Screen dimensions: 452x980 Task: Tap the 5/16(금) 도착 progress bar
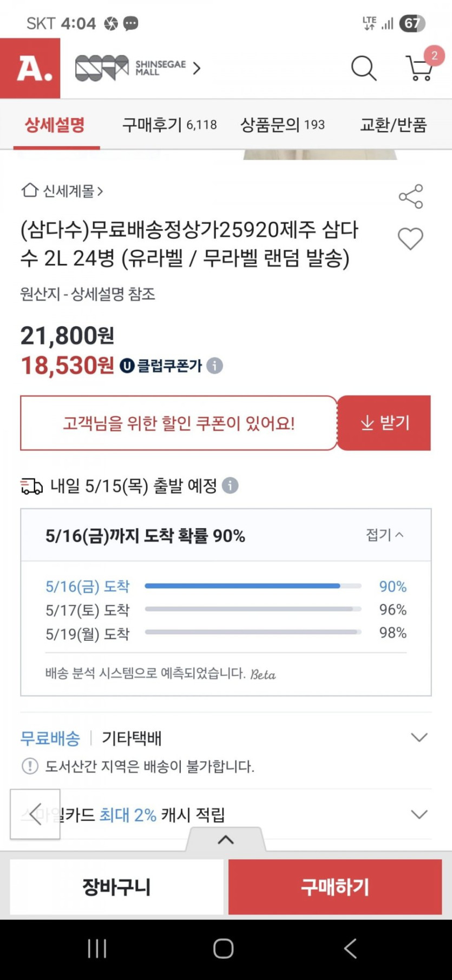253,586
